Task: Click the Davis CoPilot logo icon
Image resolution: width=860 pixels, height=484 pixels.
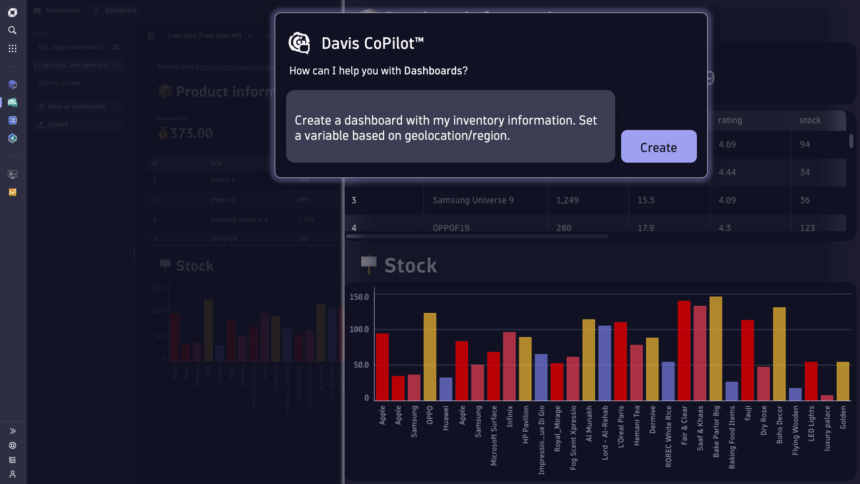Action: (299, 43)
